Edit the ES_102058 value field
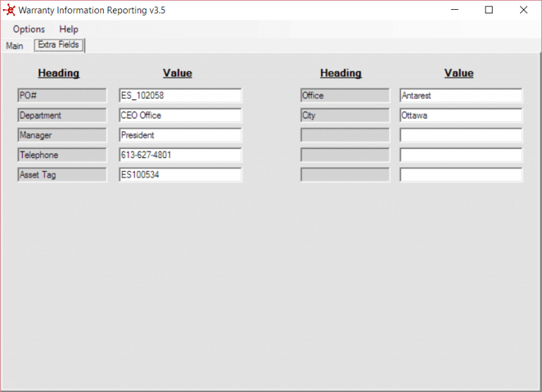This screenshot has height=392, width=542. pyautogui.click(x=181, y=96)
